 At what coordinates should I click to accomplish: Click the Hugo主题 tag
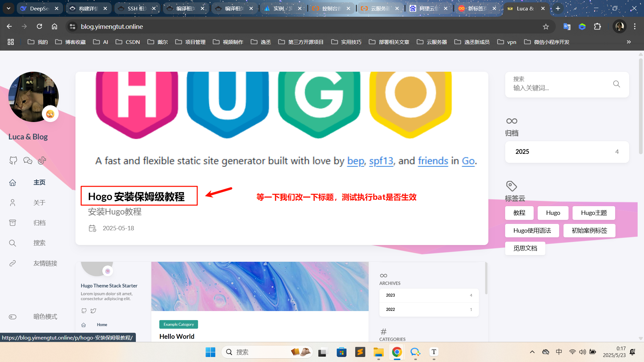594,213
